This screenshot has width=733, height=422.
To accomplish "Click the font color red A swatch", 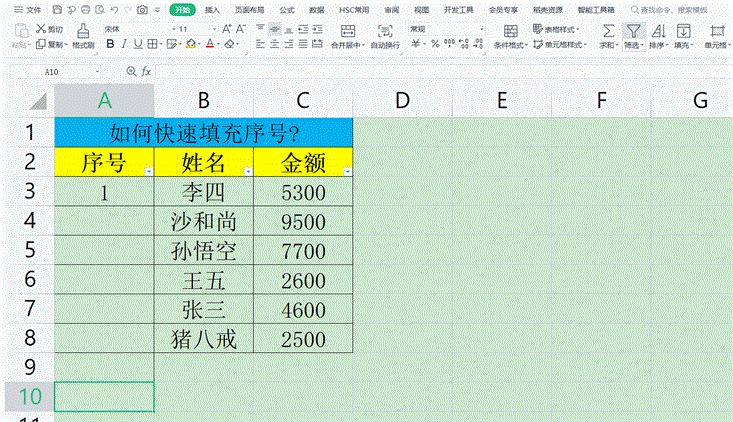I will pos(208,45).
